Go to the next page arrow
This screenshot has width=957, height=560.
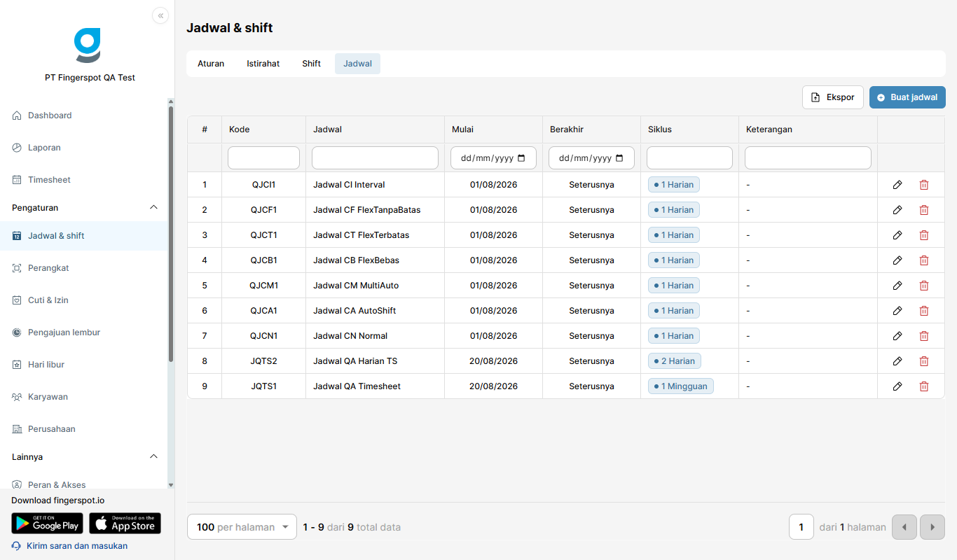(x=932, y=527)
